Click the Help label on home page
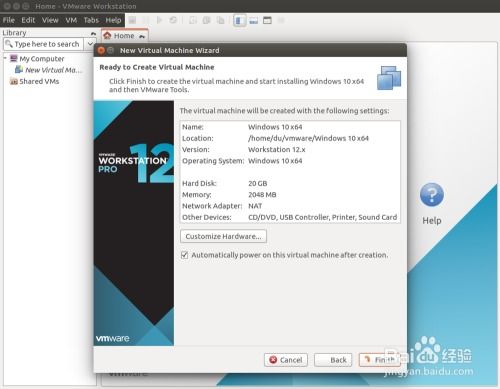Screen dimensions: 500x389 point(432,221)
